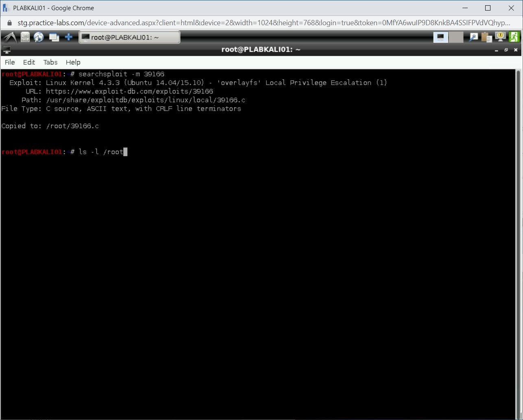Open the terminal window menu icon in the title bar
The width and height of the screenshot is (523, 420).
click(x=7, y=50)
